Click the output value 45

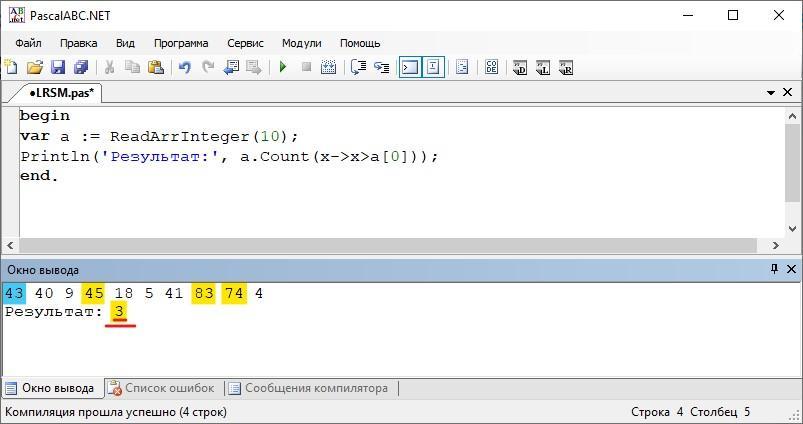pyautogui.click(x=94, y=293)
